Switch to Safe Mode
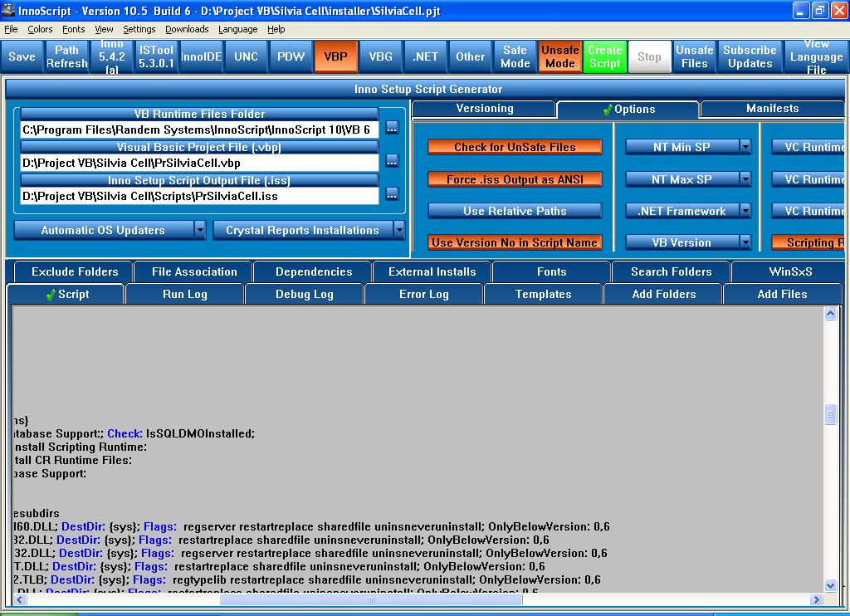Viewport: 850px width, 616px height. point(515,56)
